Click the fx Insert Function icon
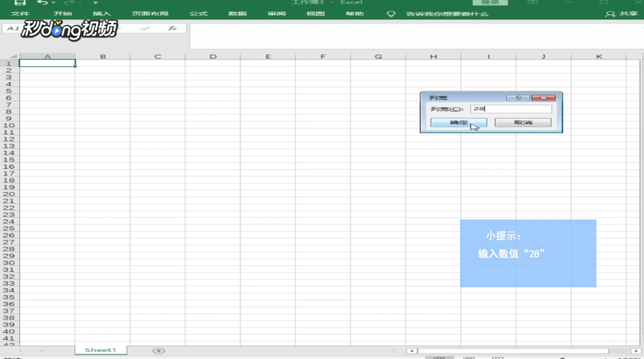The height and width of the screenshot is (359, 644). [173, 29]
